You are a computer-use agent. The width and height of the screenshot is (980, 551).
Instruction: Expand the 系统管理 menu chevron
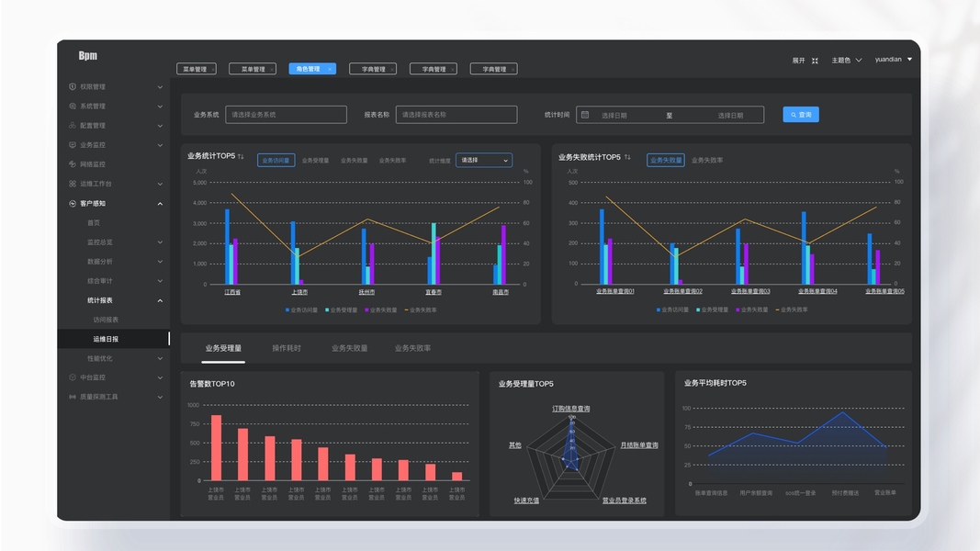160,107
